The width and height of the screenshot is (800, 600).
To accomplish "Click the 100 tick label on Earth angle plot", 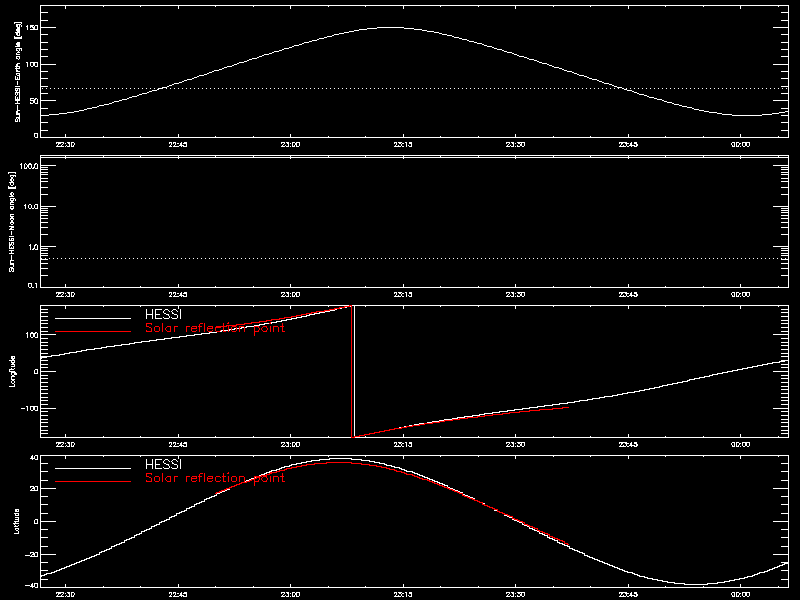I will click(33, 64).
